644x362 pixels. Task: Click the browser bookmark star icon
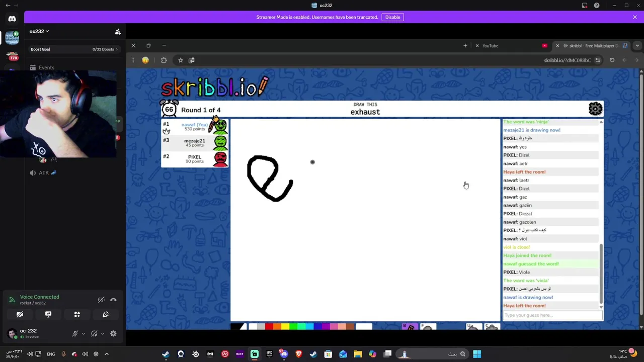(x=181, y=60)
